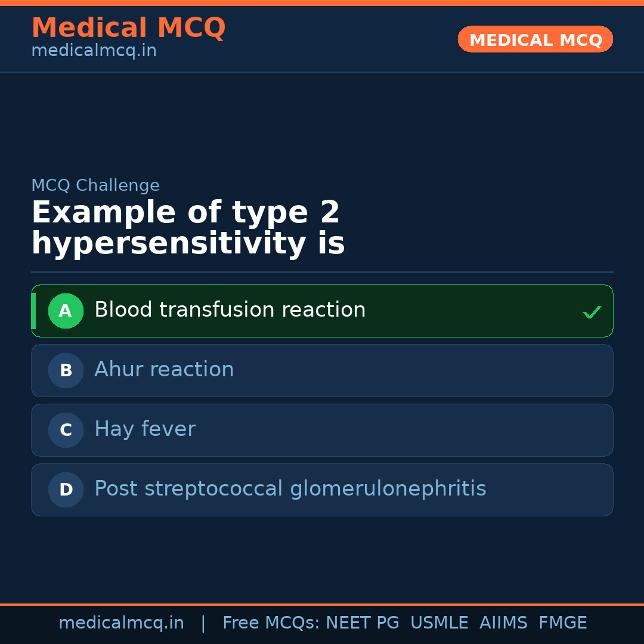
Task: Select answer 'Ahur reaction'
Action: [164, 370]
